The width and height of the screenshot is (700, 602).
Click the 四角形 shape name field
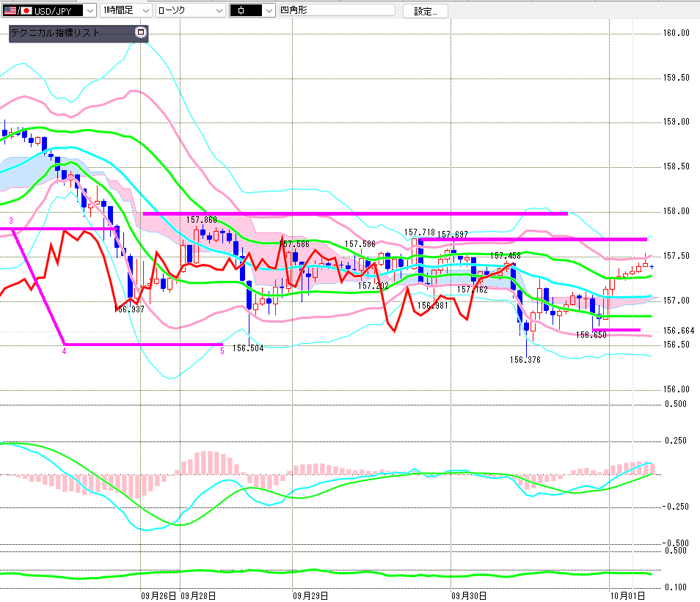tap(337, 10)
